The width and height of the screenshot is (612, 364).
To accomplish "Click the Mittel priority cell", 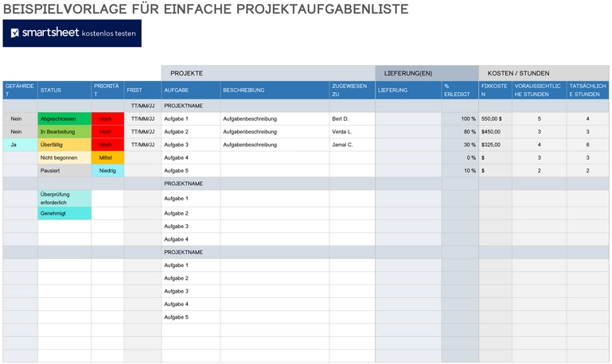I will click(107, 158).
